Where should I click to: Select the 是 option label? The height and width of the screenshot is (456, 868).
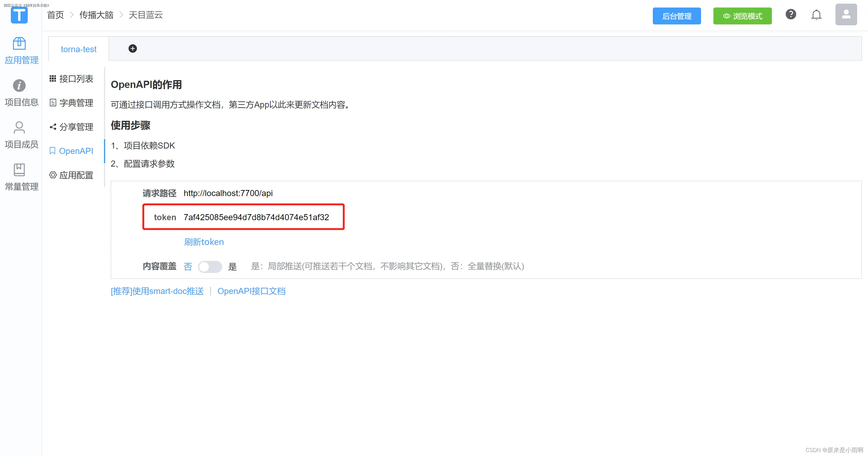tap(232, 267)
